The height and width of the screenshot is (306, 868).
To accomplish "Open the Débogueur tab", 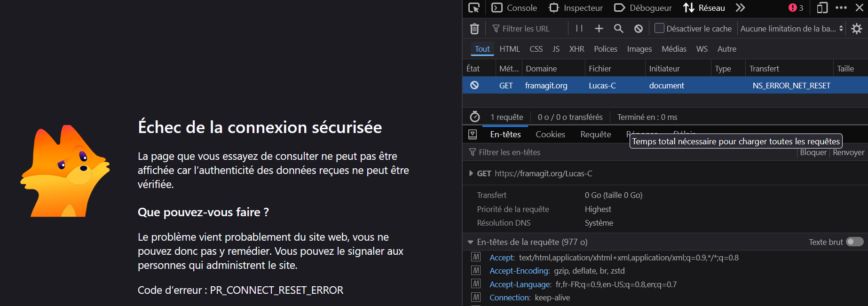I will 643,8.
